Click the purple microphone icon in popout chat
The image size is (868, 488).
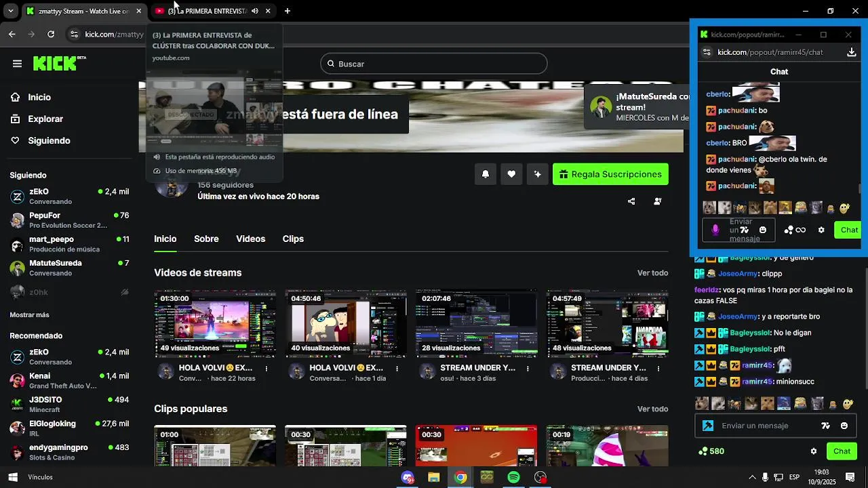(x=715, y=230)
